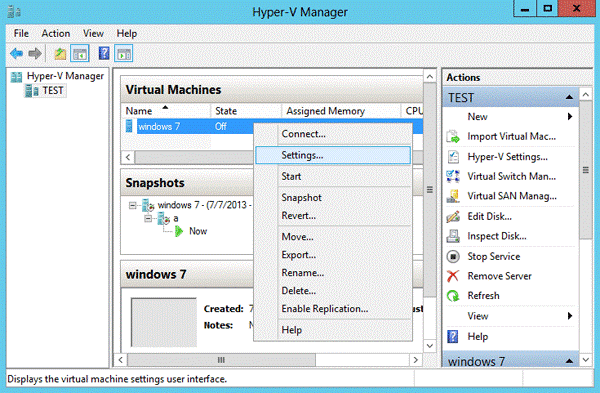The image size is (600, 393).
Task: Choose Rename... from the context menu
Action: tap(333, 273)
